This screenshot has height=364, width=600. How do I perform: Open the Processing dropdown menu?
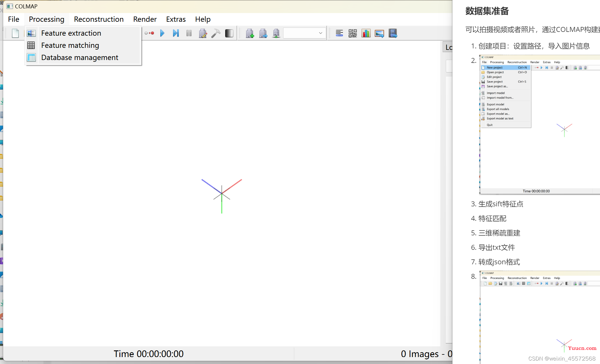46,19
